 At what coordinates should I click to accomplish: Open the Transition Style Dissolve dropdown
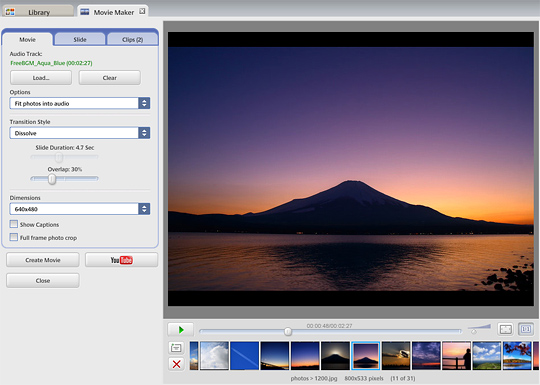(x=80, y=133)
